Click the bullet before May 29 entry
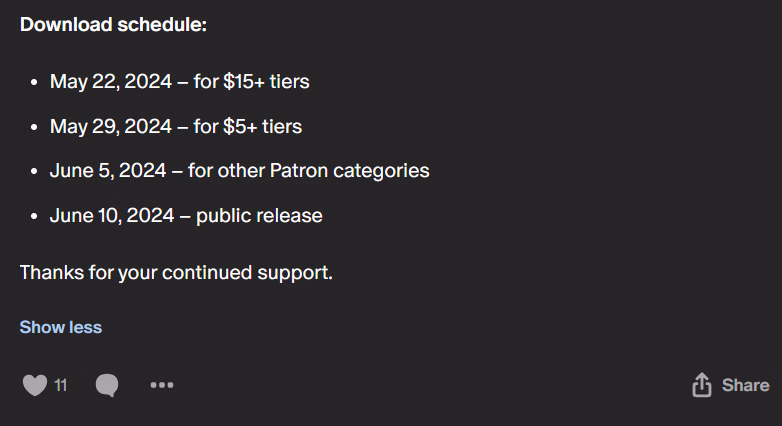Viewport: 782px width, 426px height. (34, 127)
